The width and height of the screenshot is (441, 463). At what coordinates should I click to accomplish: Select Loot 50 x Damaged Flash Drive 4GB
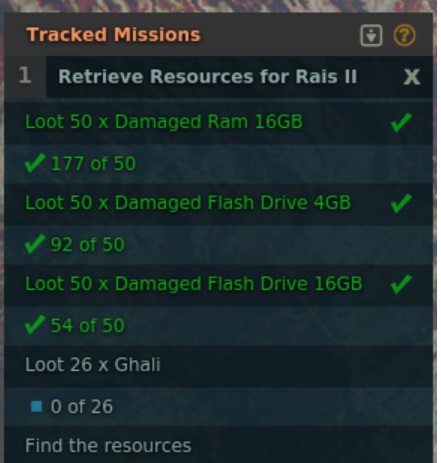click(x=188, y=203)
